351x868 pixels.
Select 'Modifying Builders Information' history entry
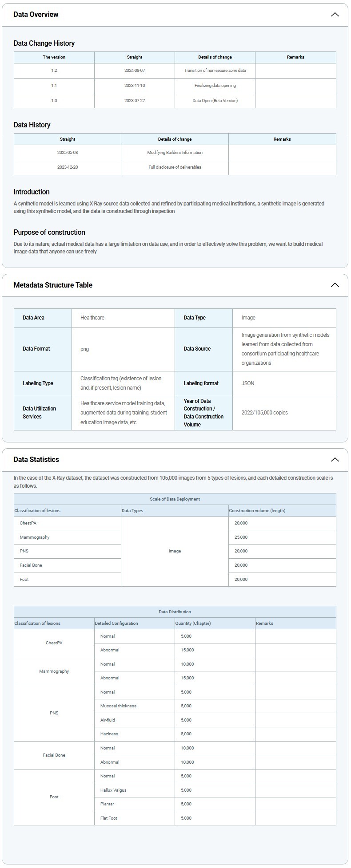175,153
